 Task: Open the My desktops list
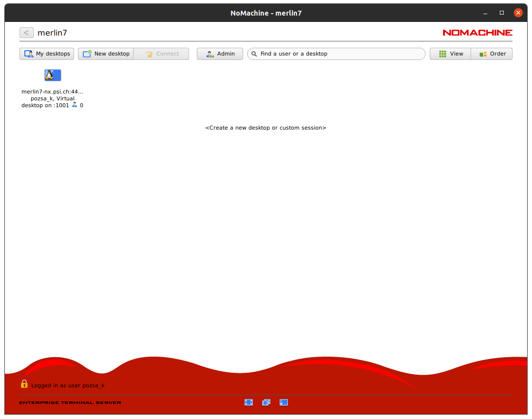point(47,54)
